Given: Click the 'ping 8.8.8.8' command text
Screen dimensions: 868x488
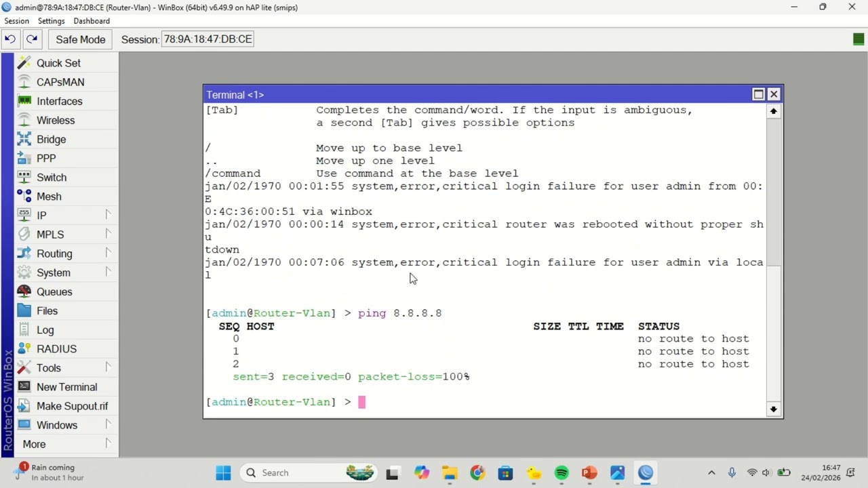Looking at the screenshot, I should coord(399,313).
